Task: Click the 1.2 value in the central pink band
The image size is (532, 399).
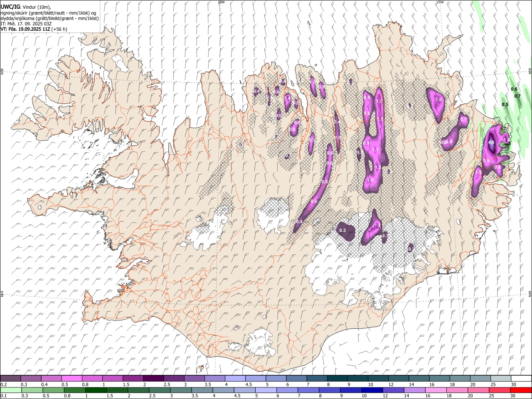Action: 379,119
